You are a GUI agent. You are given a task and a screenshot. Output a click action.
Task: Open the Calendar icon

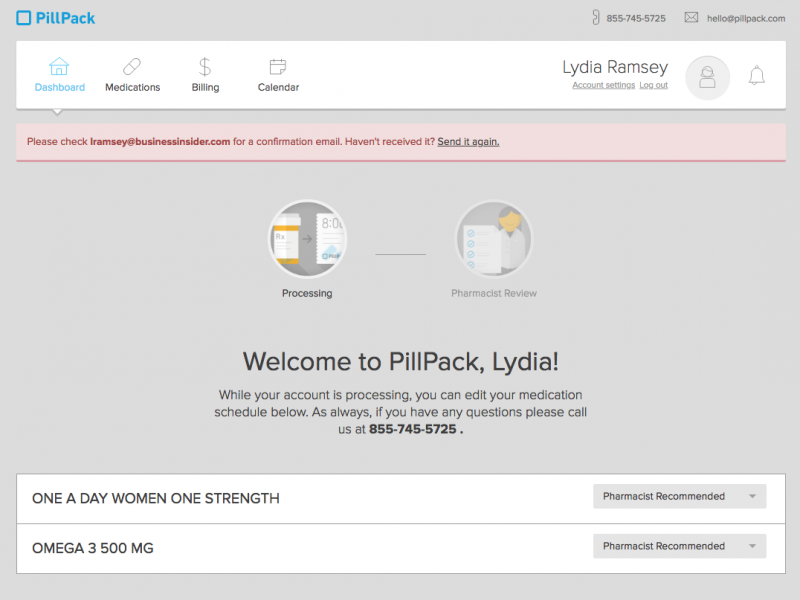click(x=278, y=67)
